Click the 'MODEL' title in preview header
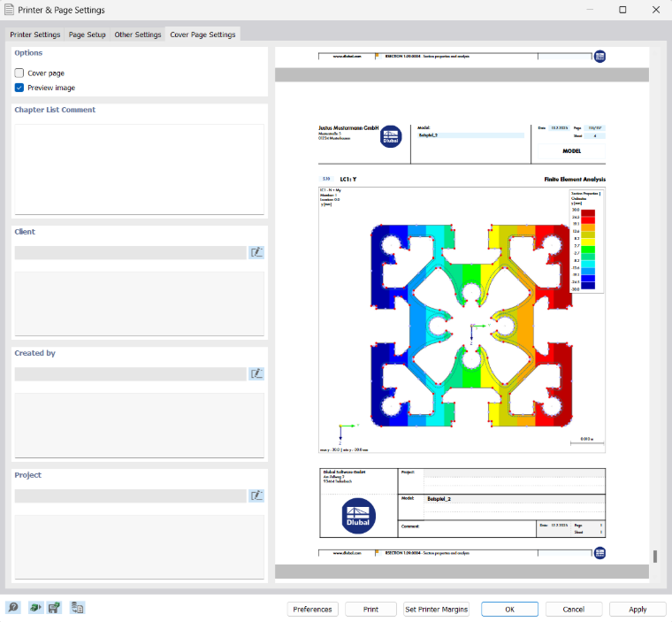672x622 pixels. pyautogui.click(x=572, y=151)
